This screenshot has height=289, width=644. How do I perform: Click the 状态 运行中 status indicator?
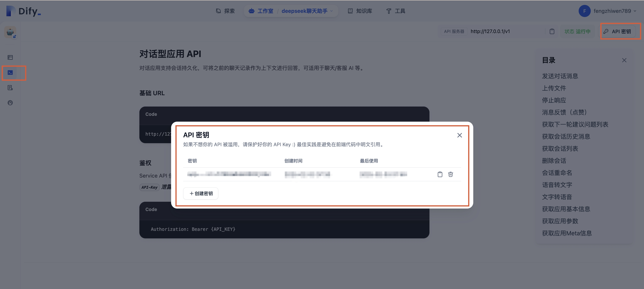pyautogui.click(x=578, y=31)
